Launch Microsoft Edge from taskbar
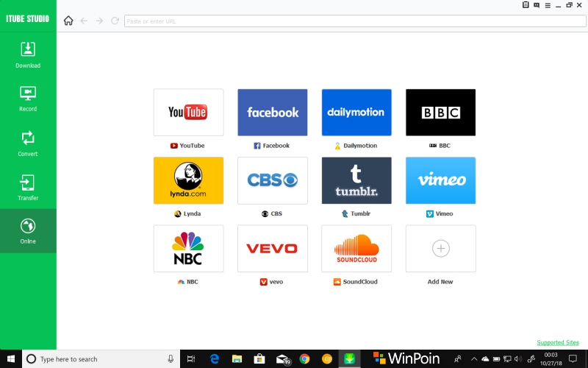This screenshot has width=588, height=368. click(214, 359)
